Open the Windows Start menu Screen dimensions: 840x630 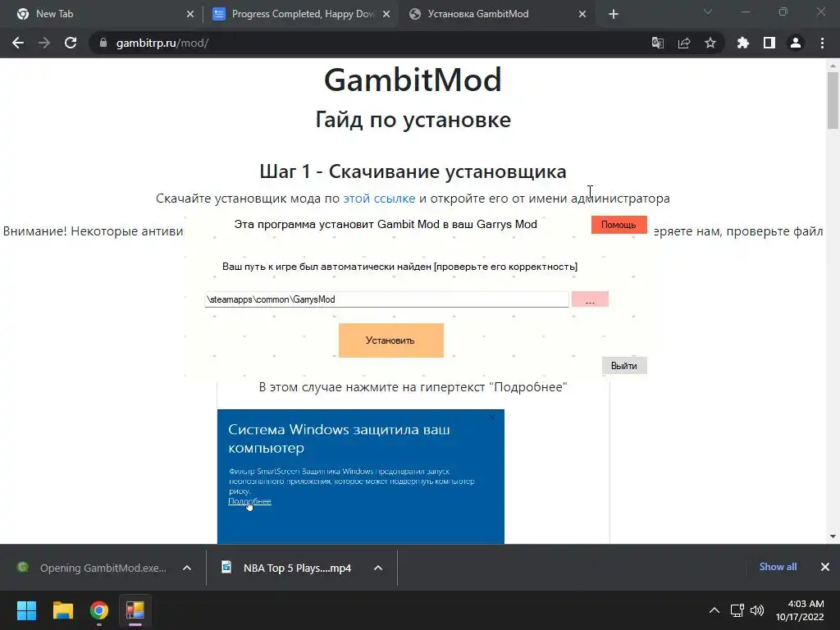point(26,610)
